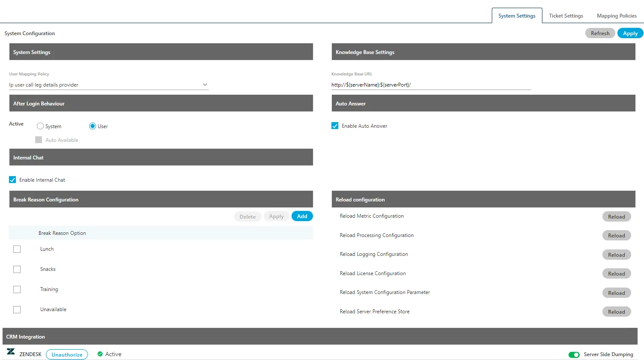
Task: Check the Unavailable break reason checkbox
Action: (17, 310)
